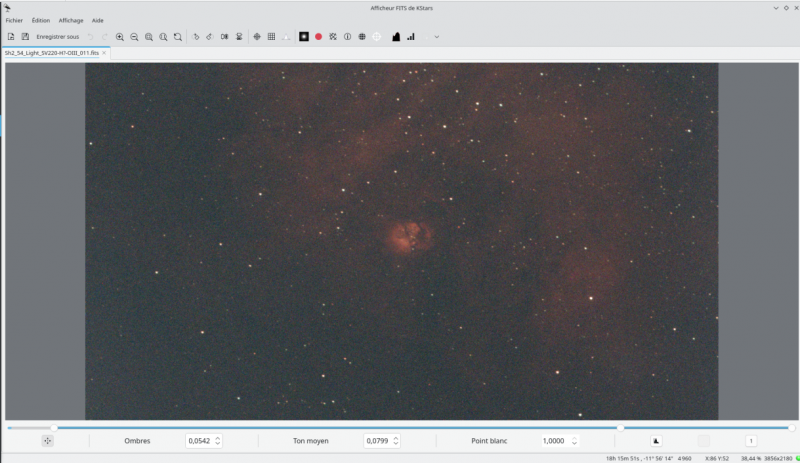This screenshot has width=800, height=463.
Task: Redo the last undone action
Action: pos(105,37)
